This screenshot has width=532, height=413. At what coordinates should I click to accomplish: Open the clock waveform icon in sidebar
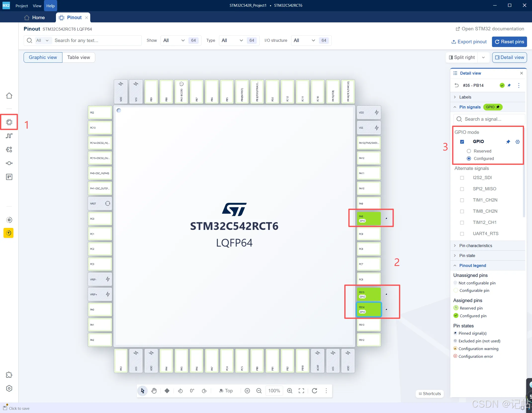point(9,136)
